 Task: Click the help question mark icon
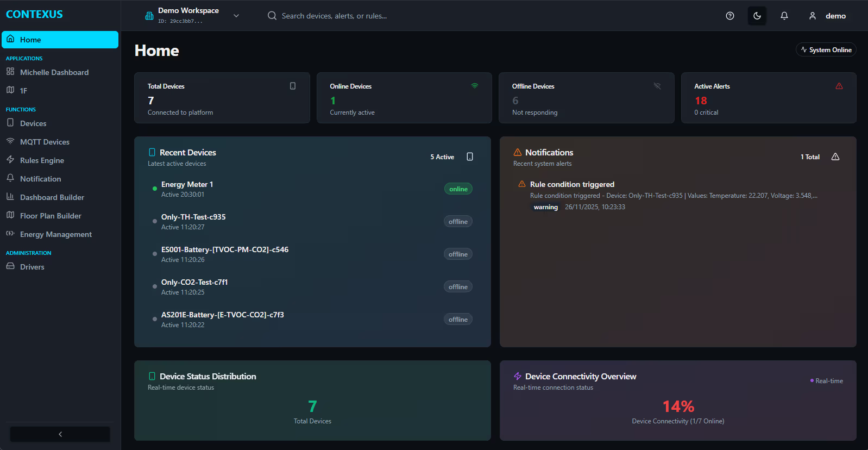(729, 16)
